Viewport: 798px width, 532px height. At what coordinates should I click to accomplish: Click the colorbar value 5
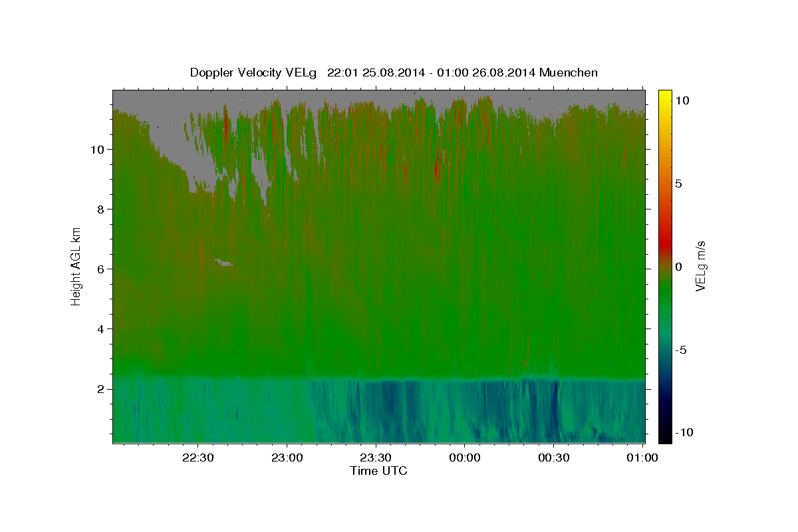click(x=678, y=184)
